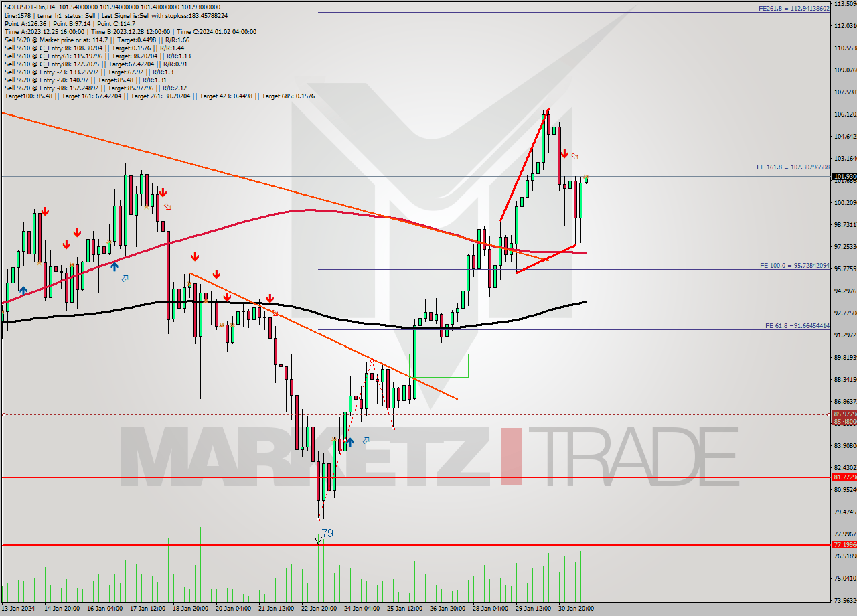The width and height of the screenshot is (857, 616).
Task: Click the '21 Jan 12:00' time label
Action: pyautogui.click(x=277, y=609)
